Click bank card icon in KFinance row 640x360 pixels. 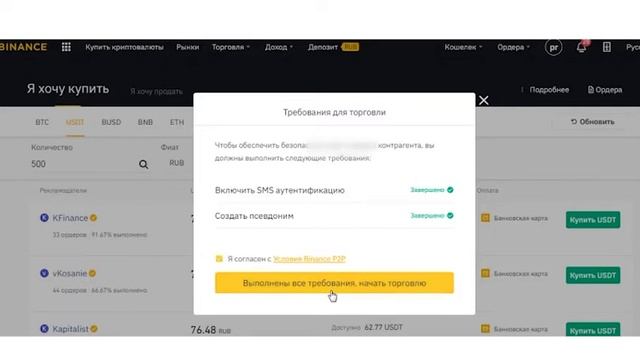point(485,218)
